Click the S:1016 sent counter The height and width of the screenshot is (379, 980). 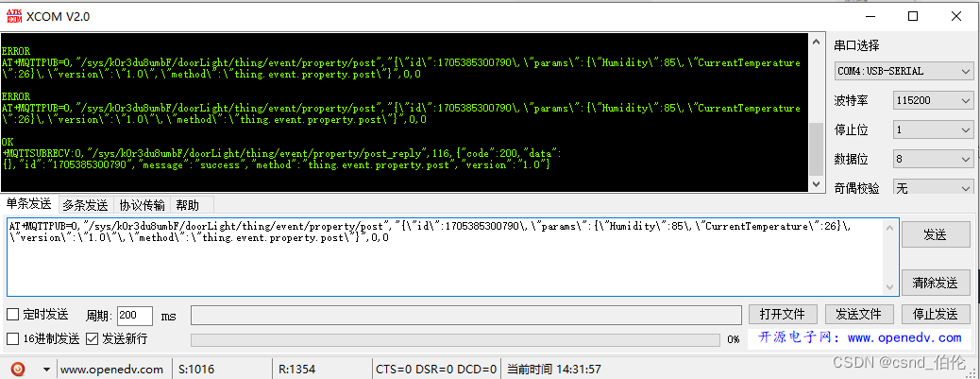tap(196, 370)
